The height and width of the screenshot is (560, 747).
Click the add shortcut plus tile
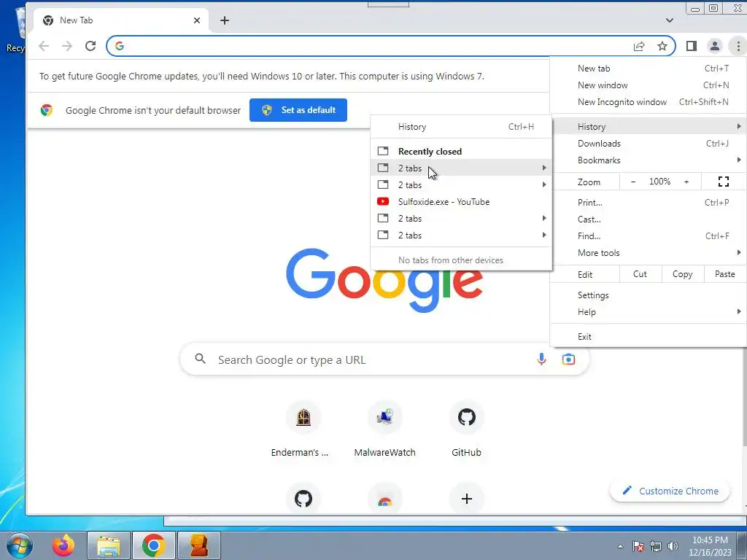(x=466, y=499)
